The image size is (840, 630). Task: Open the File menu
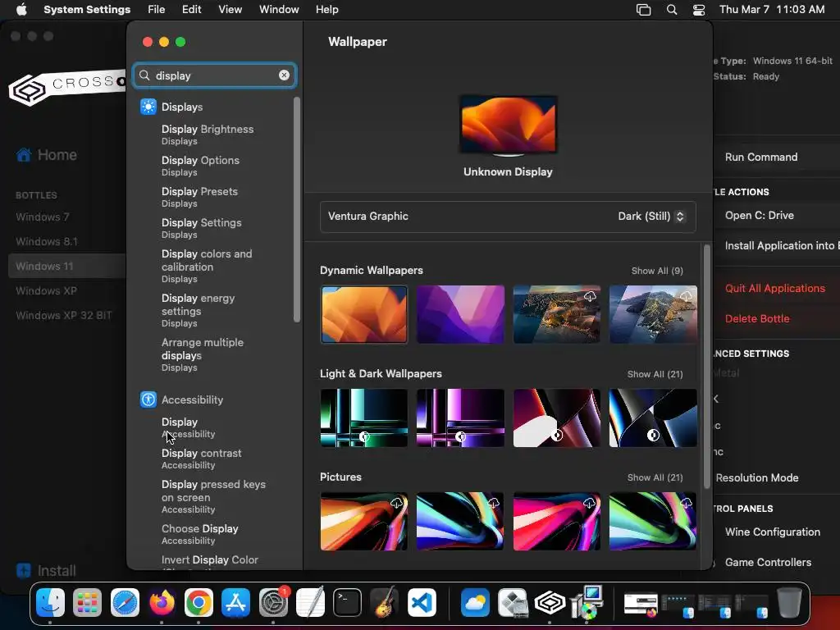[157, 10]
